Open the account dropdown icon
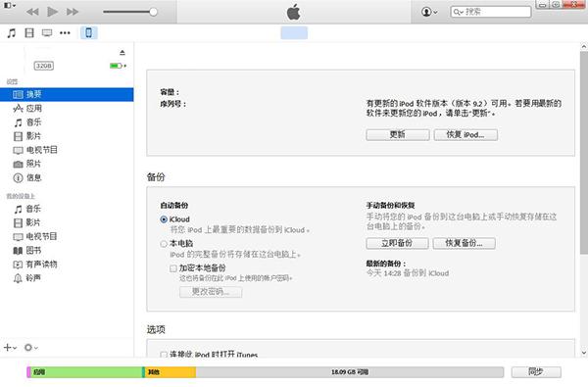The height and width of the screenshot is (387, 588). pyautogui.click(x=429, y=12)
